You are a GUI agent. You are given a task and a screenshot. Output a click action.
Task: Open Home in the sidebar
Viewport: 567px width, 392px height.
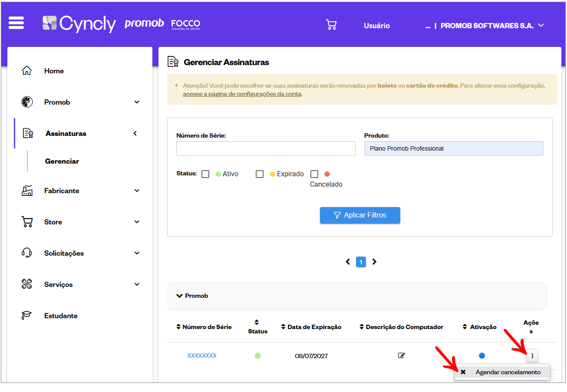coord(54,71)
